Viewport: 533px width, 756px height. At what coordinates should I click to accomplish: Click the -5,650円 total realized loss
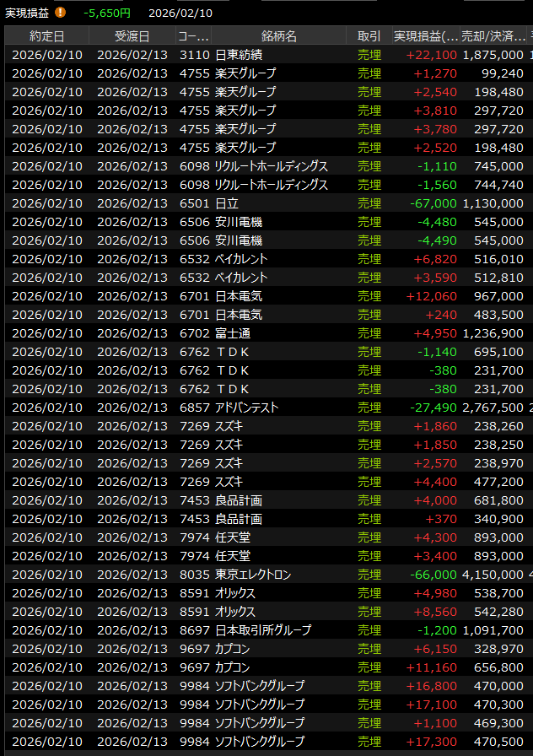tap(107, 13)
